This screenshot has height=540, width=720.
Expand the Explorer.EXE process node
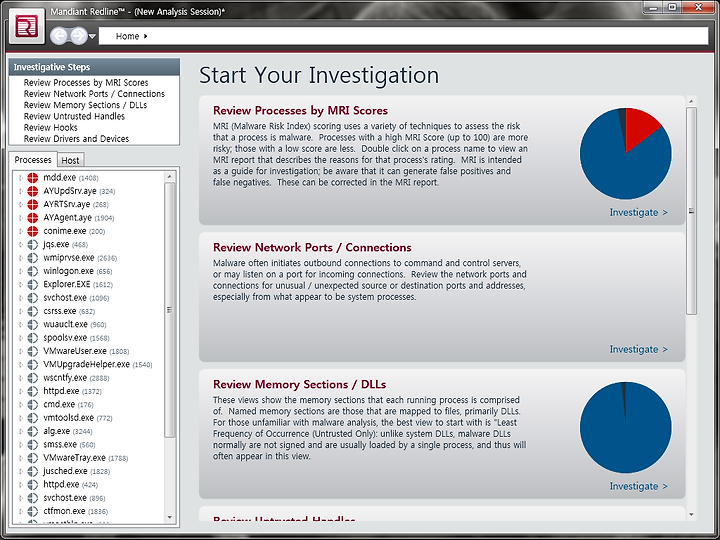[x=21, y=284]
